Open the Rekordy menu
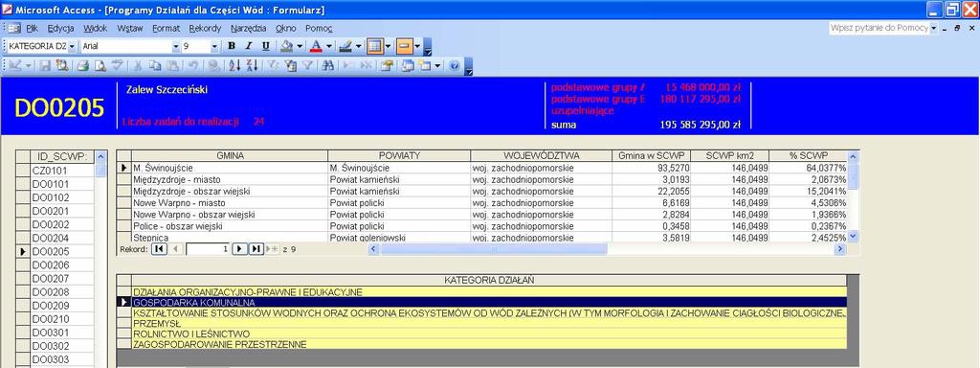Image resolution: width=980 pixels, height=368 pixels. [x=205, y=28]
